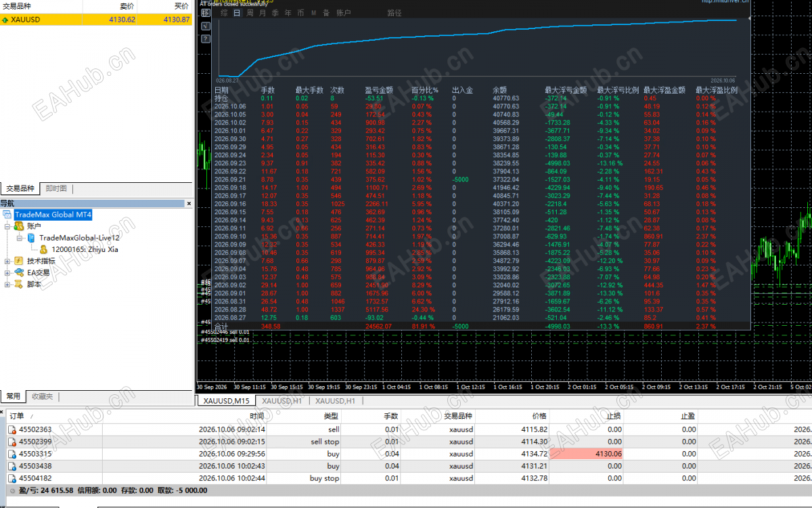Expand the EA交易 tree node

tap(7, 273)
